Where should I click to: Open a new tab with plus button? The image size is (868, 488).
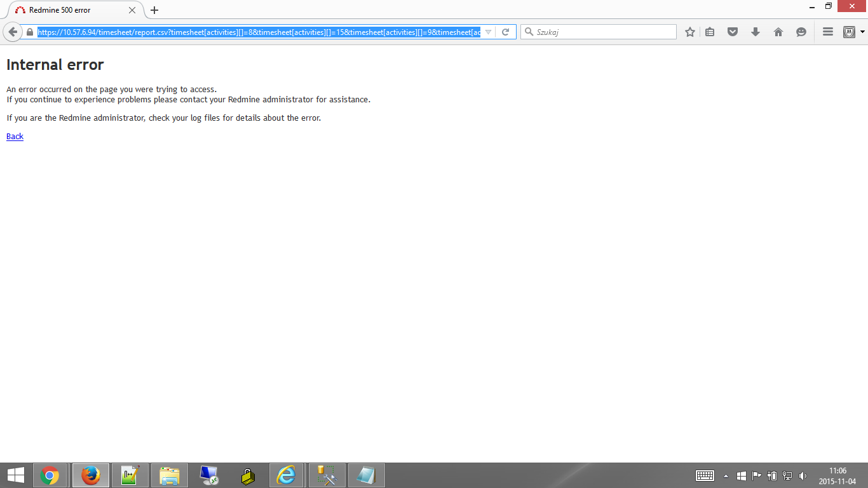tap(154, 10)
